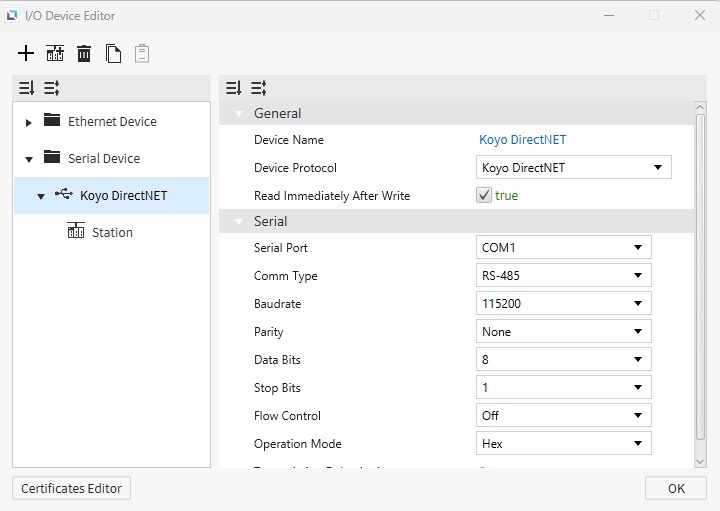720x511 pixels.
Task: Select Station in the device tree
Action: click(112, 233)
